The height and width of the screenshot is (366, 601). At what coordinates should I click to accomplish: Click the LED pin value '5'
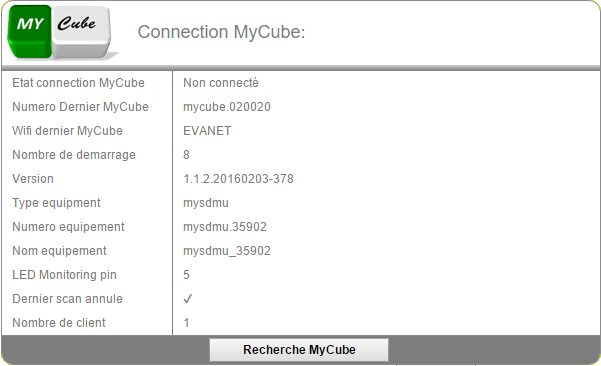click(186, 275)
